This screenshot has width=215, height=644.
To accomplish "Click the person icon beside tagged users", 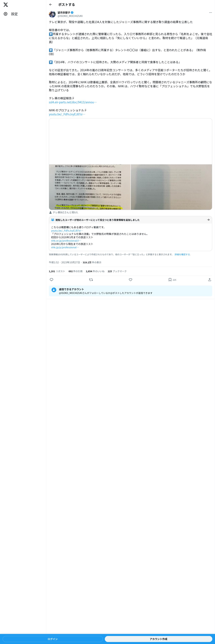I will (x=51, y=212).
